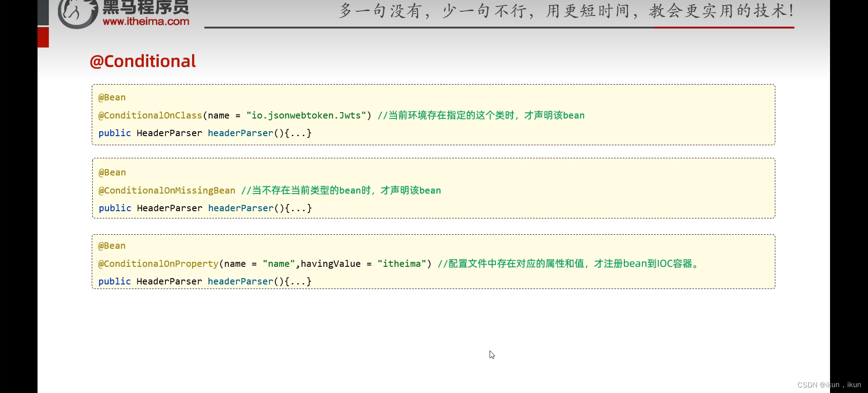Click @Bean in the first code box
The height and width of the screenshot is (393, 868).
tap(112, 97)
